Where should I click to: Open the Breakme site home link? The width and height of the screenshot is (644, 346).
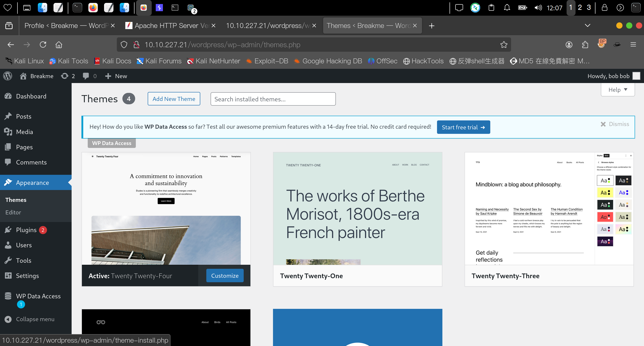36,76
